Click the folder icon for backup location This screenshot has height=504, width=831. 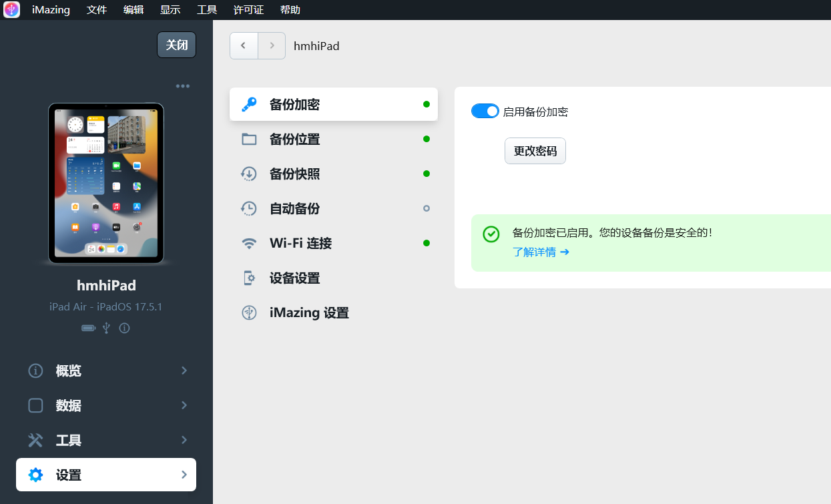click(x=249, y=139)
